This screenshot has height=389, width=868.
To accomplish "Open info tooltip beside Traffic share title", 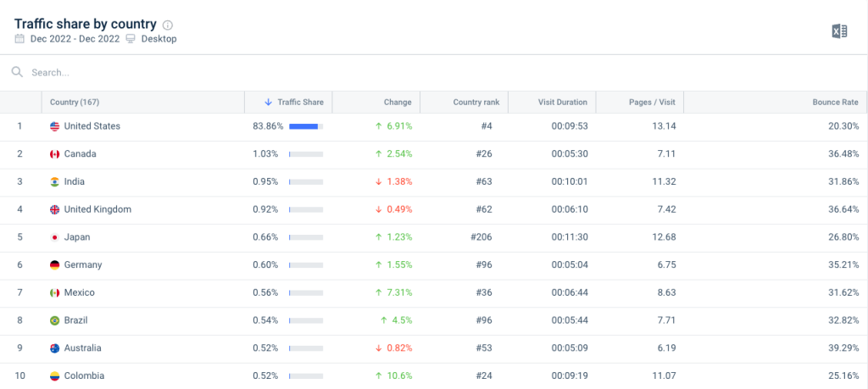I will click(x=168, y=25).
